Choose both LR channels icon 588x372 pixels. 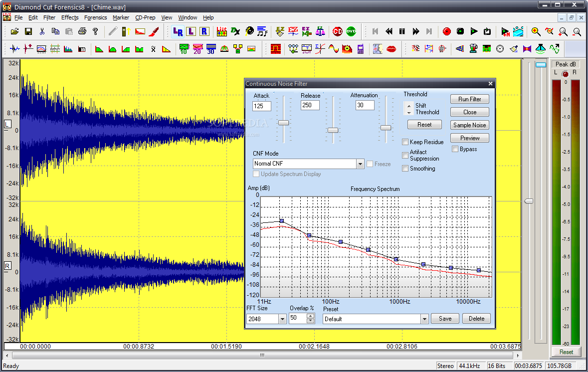point(178,32)
